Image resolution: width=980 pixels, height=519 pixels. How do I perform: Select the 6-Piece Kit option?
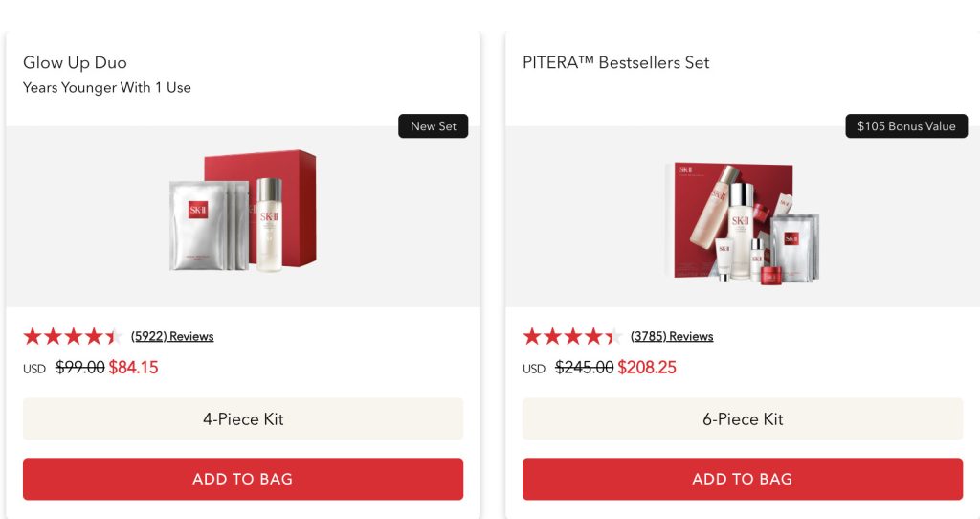tap(743, 419)
